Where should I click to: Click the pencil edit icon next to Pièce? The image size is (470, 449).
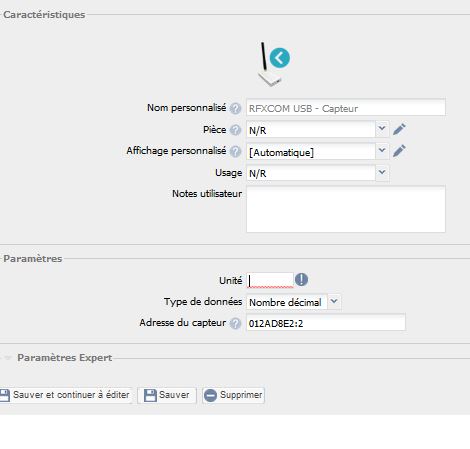coord(399,129)
